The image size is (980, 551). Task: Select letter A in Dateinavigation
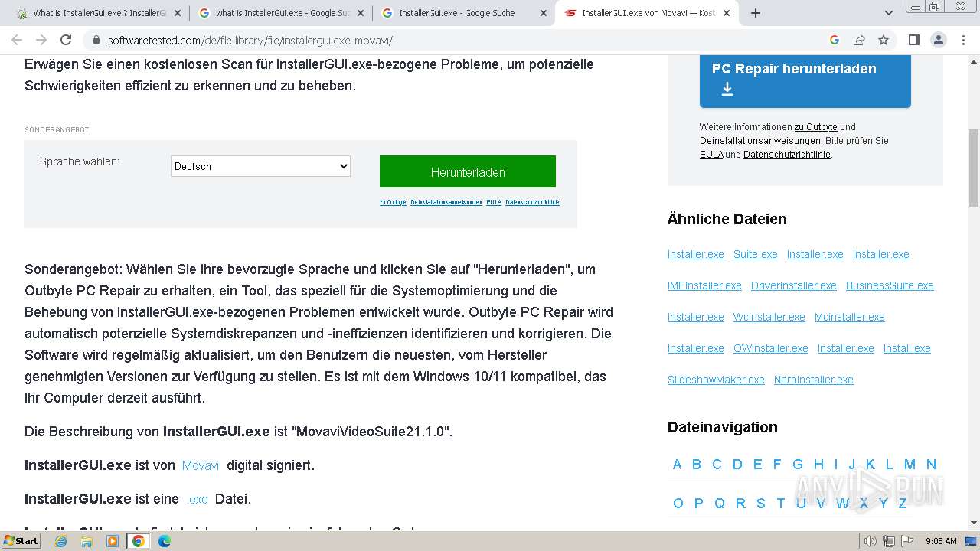(677, 465)
